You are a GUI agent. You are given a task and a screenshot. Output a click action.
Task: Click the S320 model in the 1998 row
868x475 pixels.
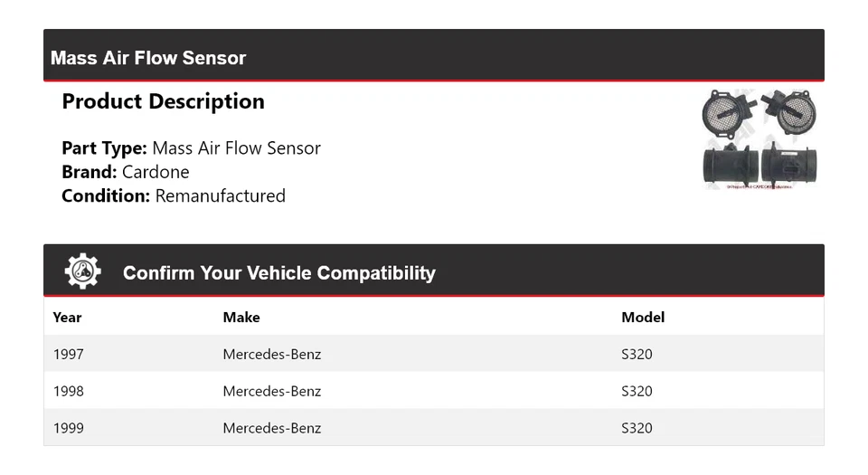(637, 391)
